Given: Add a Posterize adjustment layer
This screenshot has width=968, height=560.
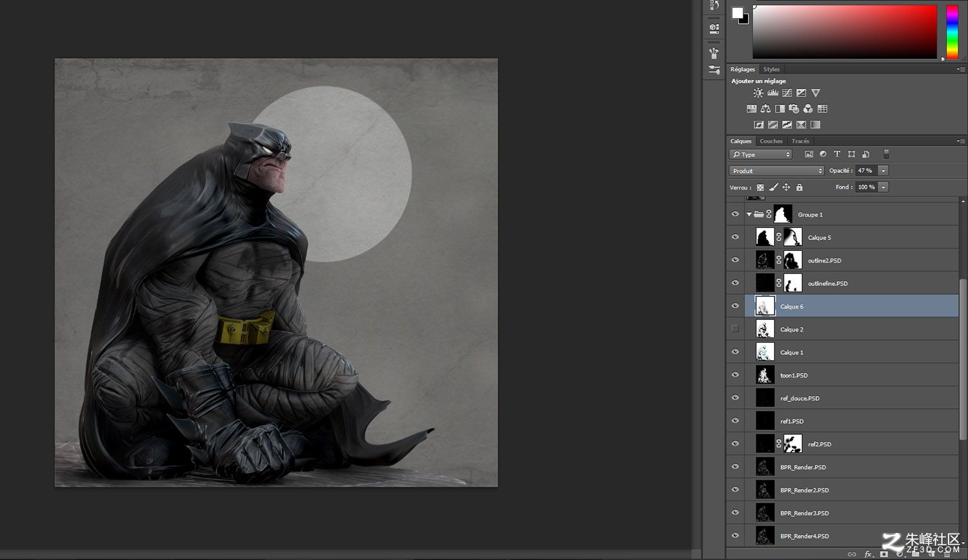Looking at the screenshot, I should (x=772, y=125).
